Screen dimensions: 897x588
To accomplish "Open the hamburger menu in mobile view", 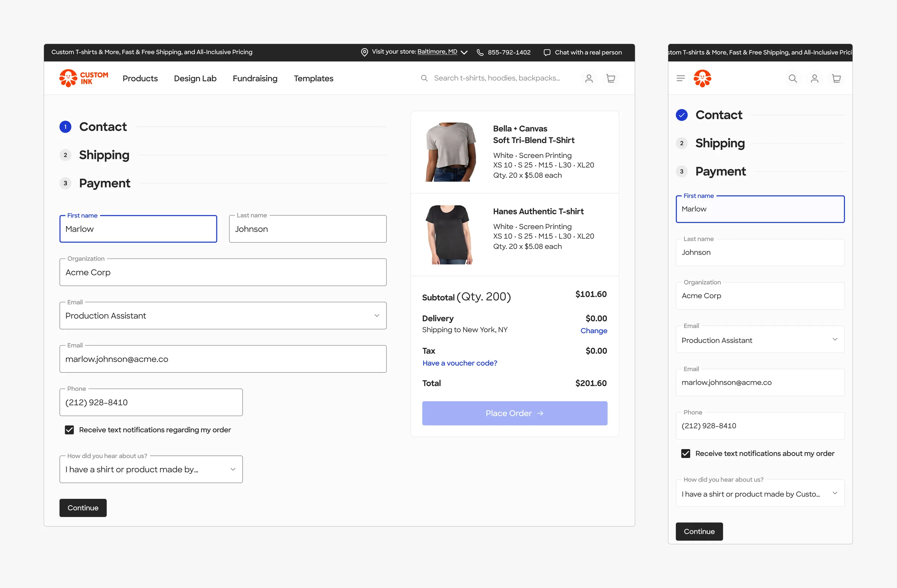I will pyautogui.click(x=680, y=78).
